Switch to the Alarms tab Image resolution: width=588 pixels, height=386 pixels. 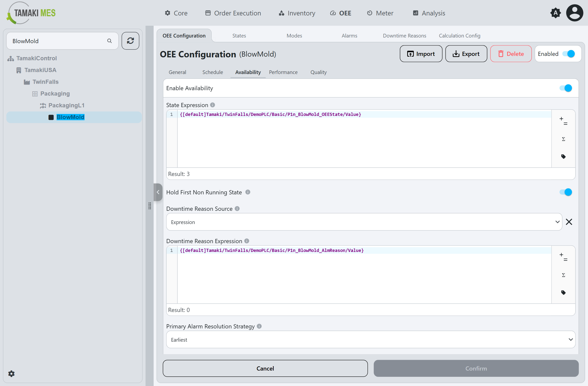(x=349, y=36)
